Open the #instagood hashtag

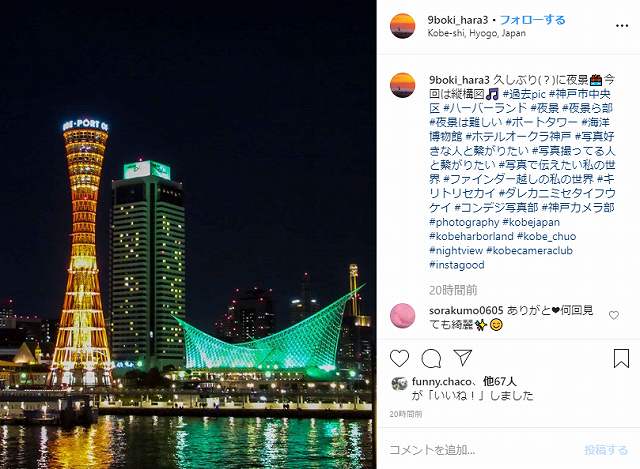457,265
